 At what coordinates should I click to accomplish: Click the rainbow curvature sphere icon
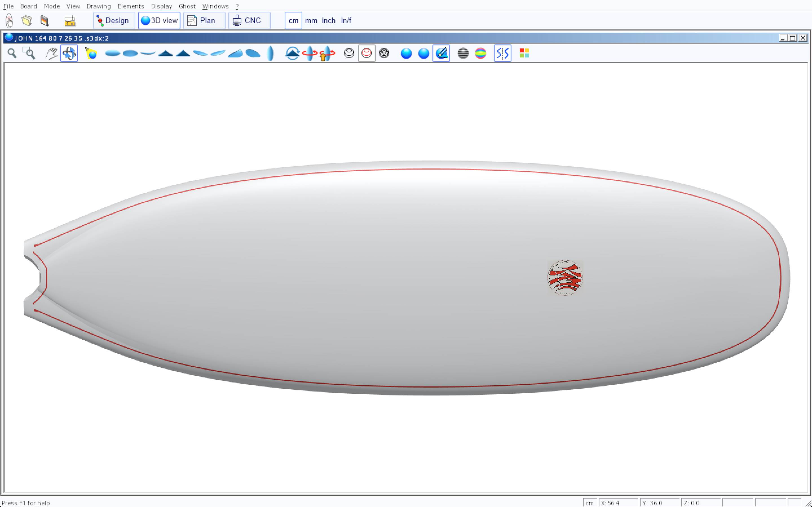pos(480,53)
